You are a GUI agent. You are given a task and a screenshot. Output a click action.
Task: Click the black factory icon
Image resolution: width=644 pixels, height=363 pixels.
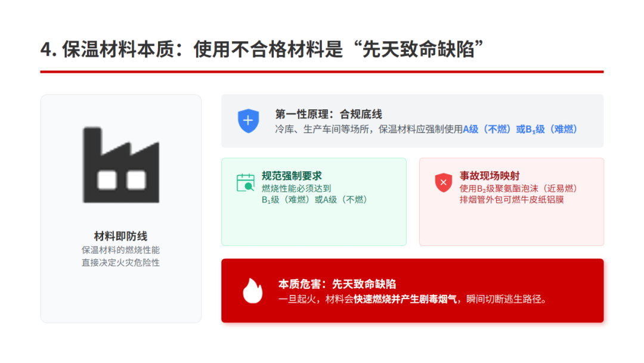click(x=120, y=165)
